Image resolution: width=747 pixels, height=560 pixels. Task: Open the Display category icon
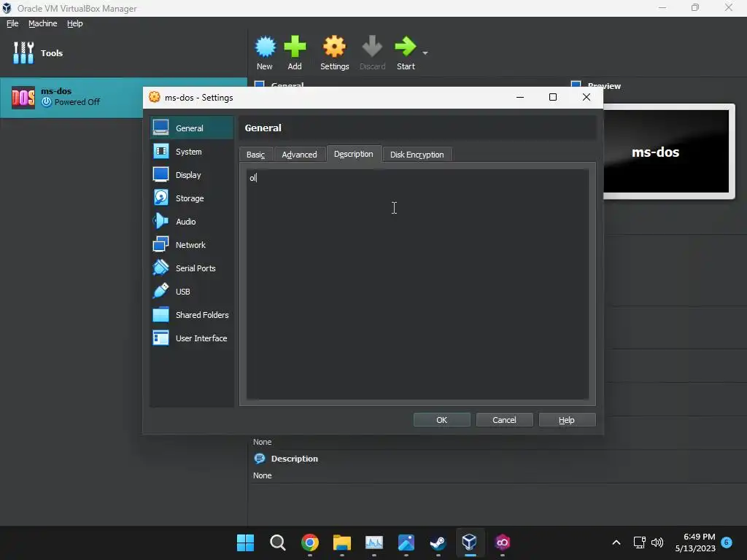point(160,174)
